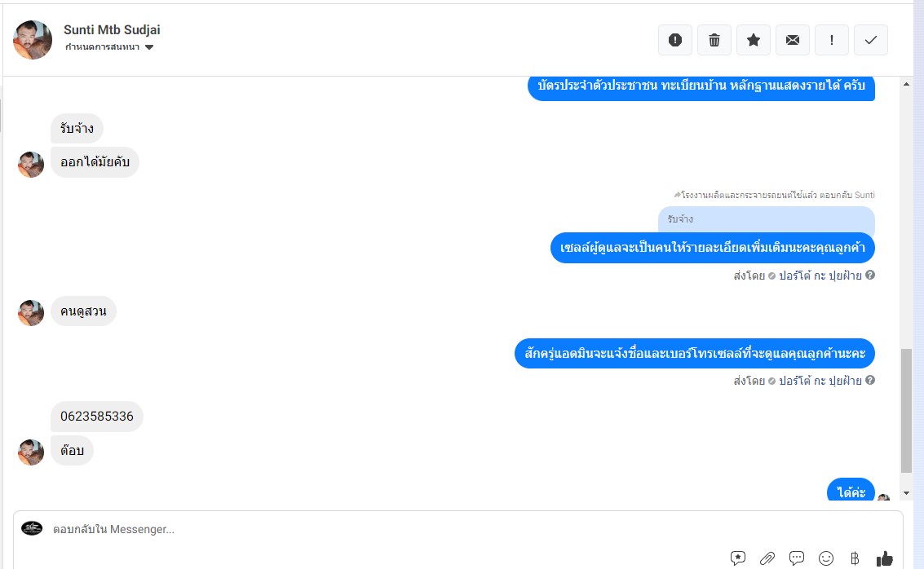Click scrollbar down arrow in chat
This screenshot has height=569, width=924.
(906, 493)
